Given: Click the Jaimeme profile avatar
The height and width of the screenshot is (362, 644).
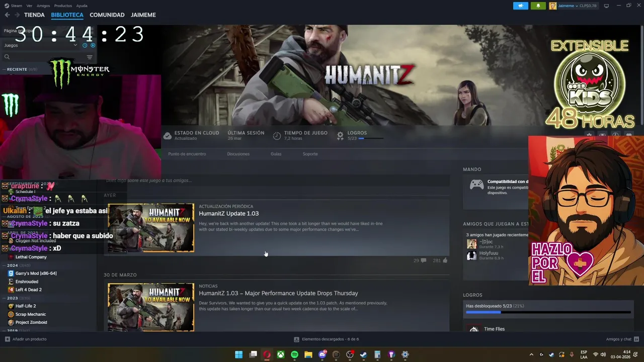Looking at the screenshot, I should 552,6.
